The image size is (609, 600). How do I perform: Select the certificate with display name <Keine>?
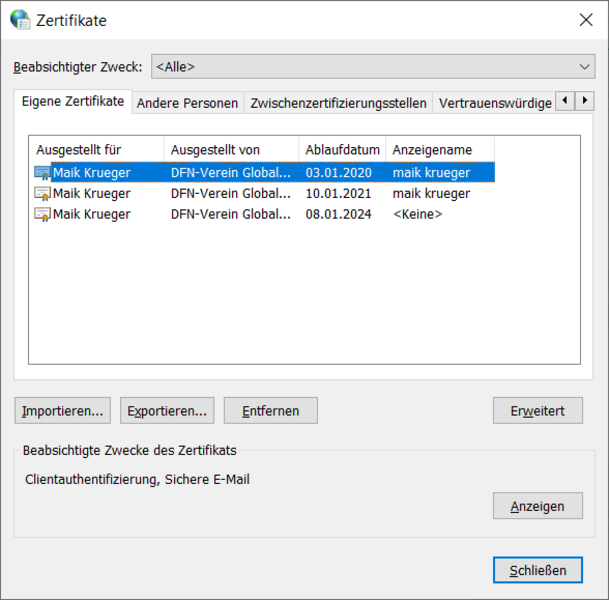point(417,215)
